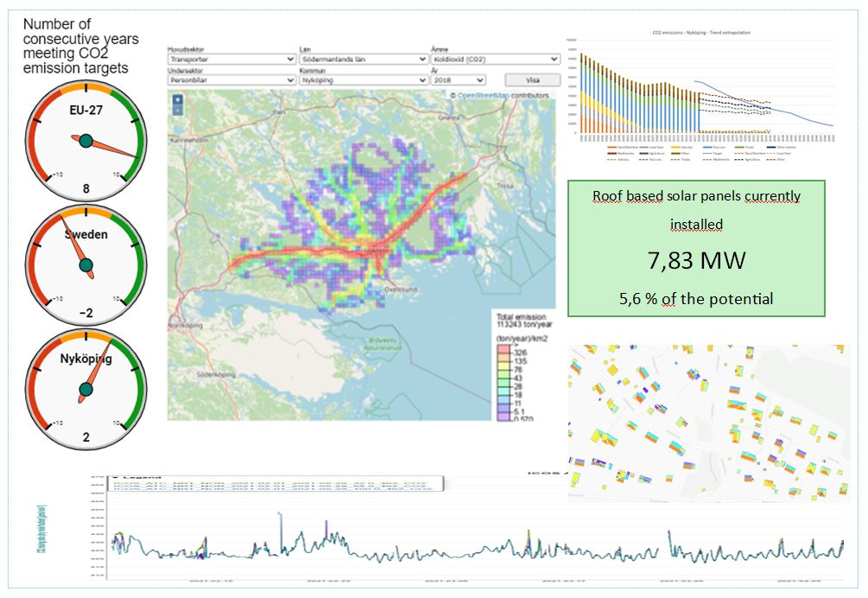The image size is (868, 598).
Task: Open the Ämne dropdown showing Koldioxid
Action: tap(493, 60)
